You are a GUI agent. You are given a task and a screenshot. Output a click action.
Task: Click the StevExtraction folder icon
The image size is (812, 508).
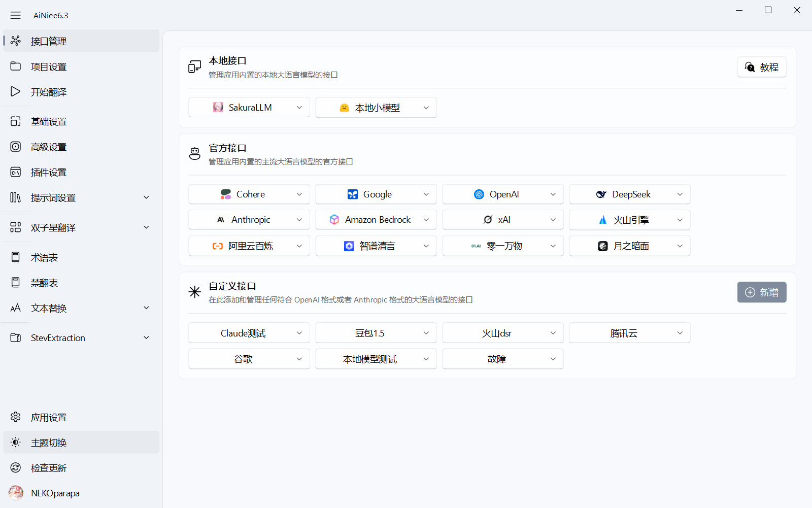pos(16,337)
